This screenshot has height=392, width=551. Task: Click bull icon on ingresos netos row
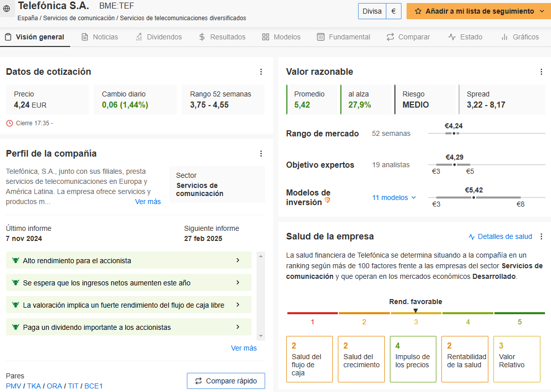[x=16, y=283]
